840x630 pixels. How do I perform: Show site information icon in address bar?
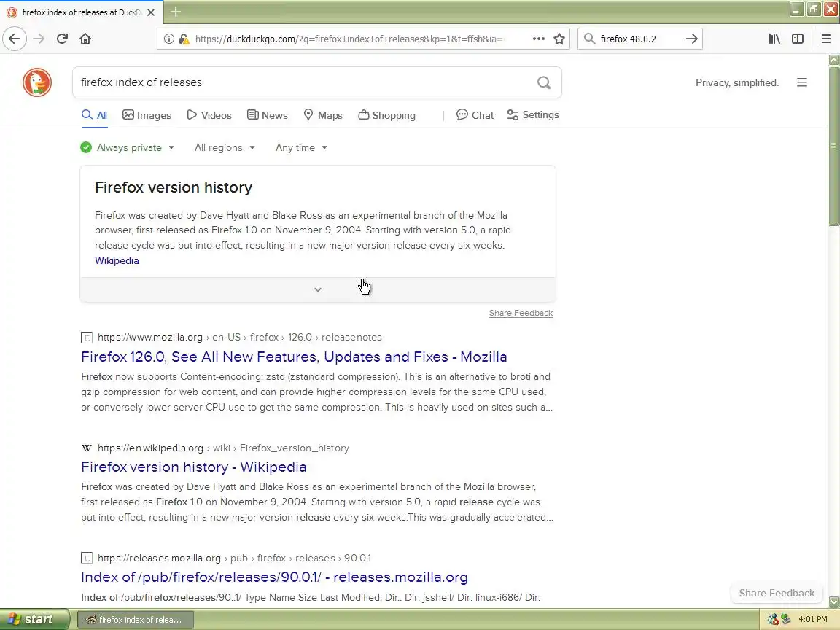click(168, 39)
